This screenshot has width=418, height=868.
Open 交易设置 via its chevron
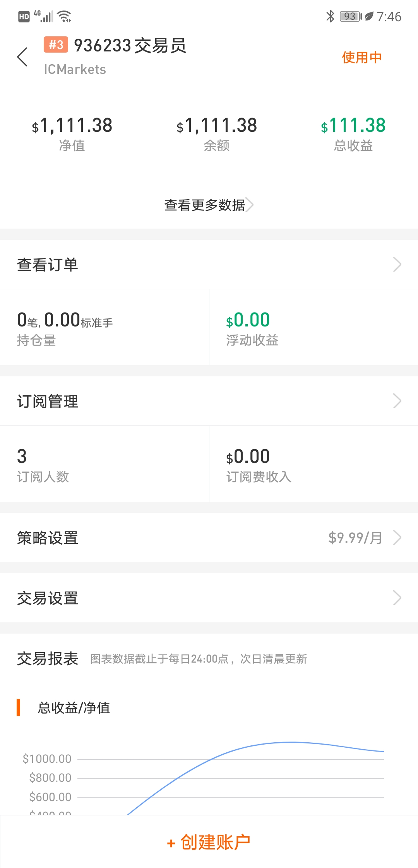click(397, 598)
